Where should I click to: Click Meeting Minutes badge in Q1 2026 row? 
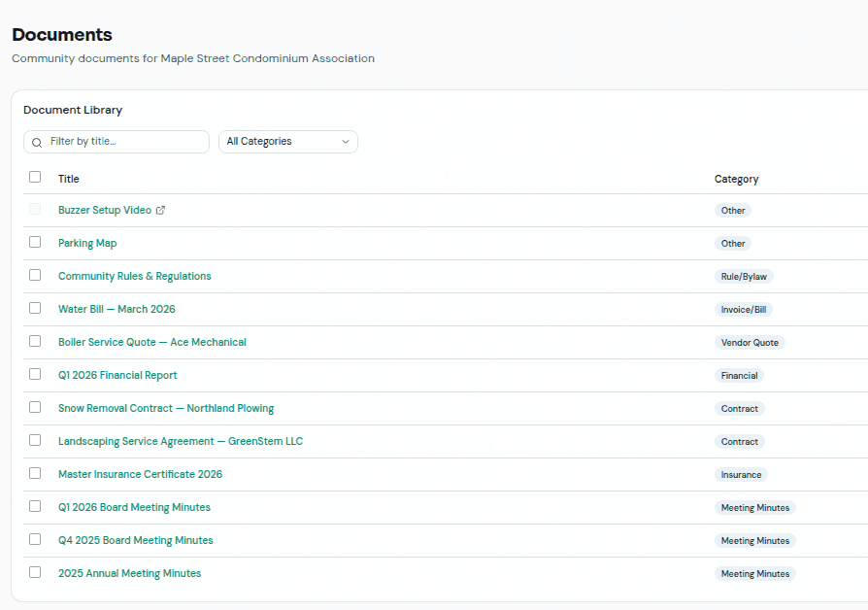tap(755, 507)
